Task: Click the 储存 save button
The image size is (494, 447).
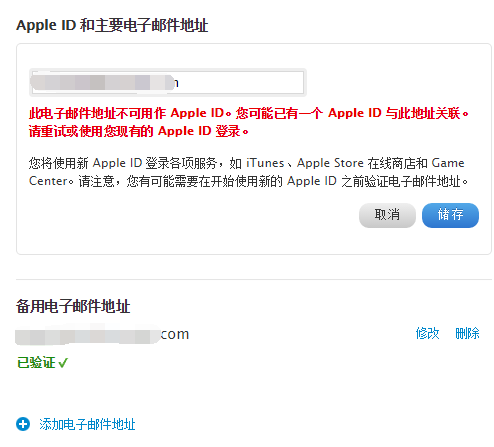Action: click(450, 215)
